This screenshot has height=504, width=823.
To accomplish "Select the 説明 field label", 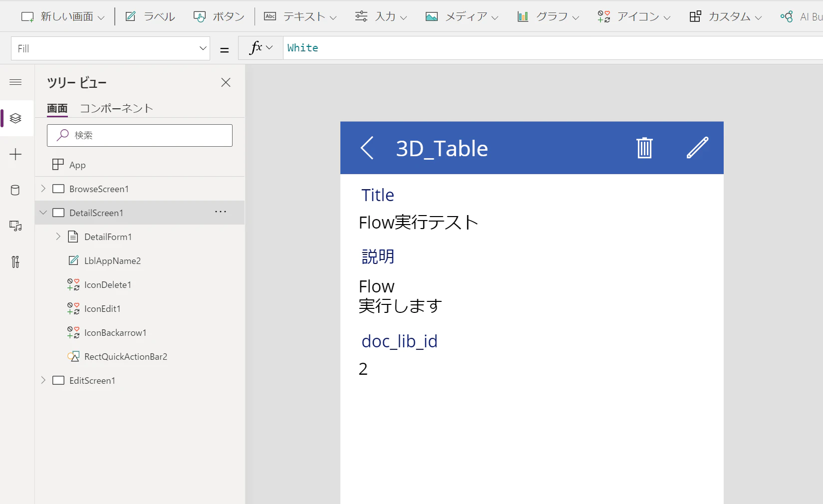I will [378, 256].
